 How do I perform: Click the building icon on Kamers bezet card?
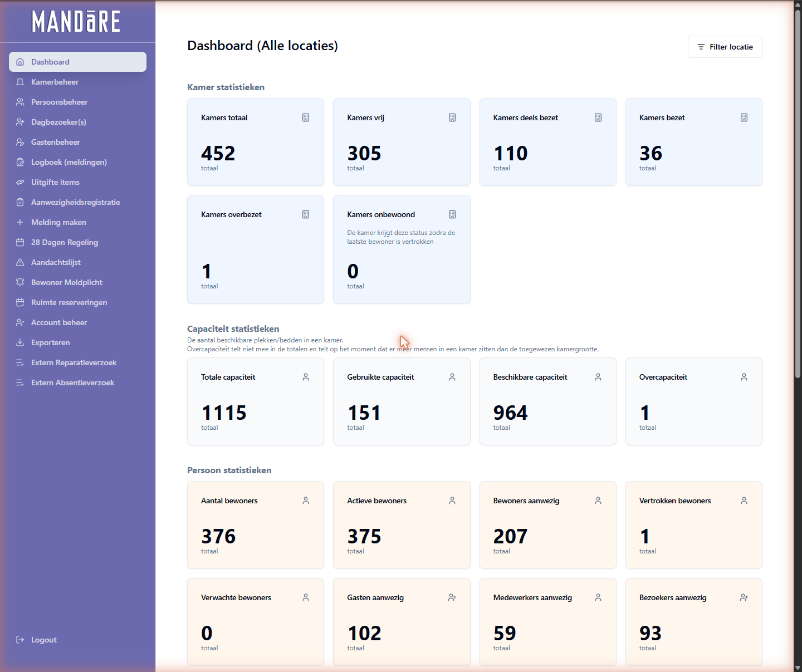coord(744,117)
